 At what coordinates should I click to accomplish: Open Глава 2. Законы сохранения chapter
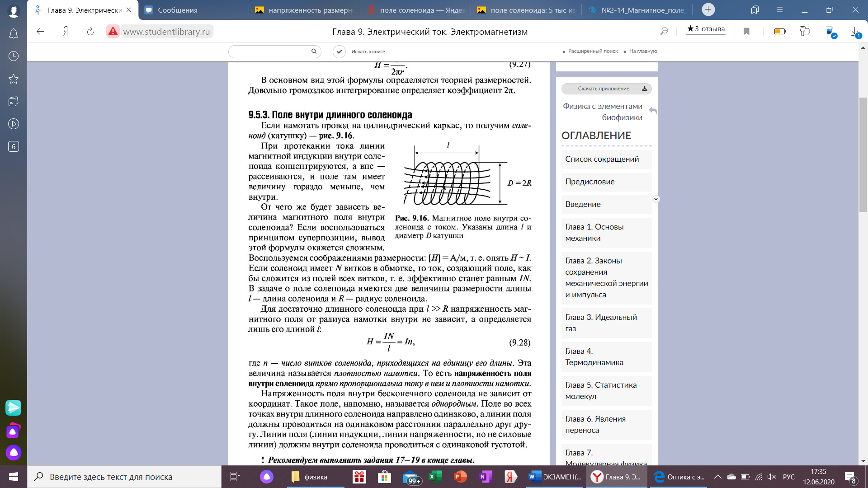(x=606, y=277)
